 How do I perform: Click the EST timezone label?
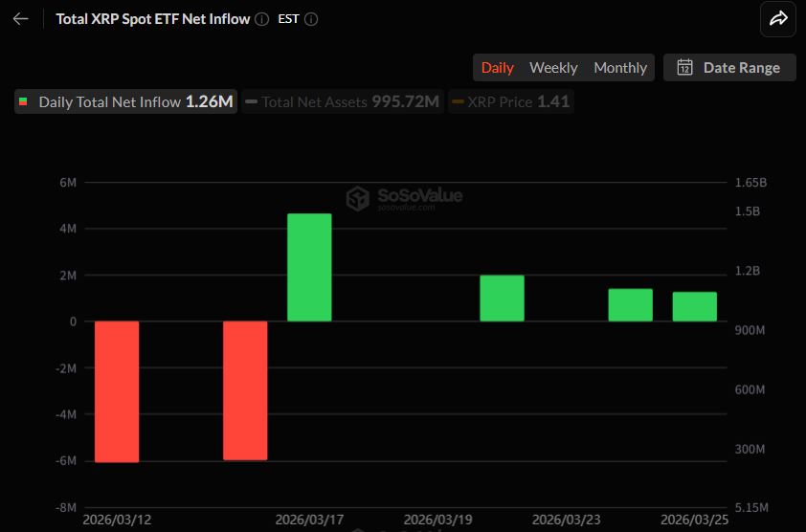pos(288,19)
